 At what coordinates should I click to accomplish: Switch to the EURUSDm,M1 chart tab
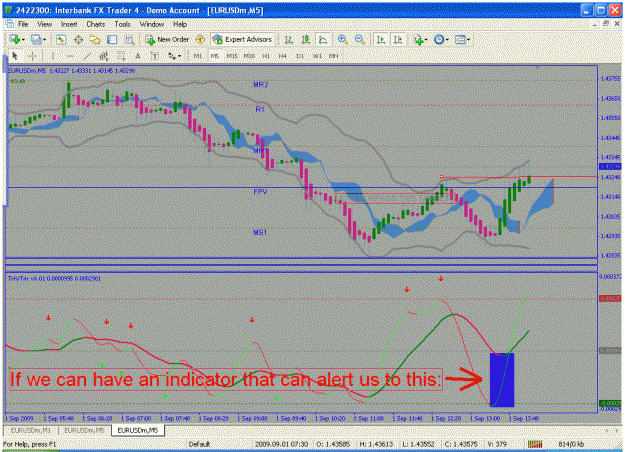[31, 430]
